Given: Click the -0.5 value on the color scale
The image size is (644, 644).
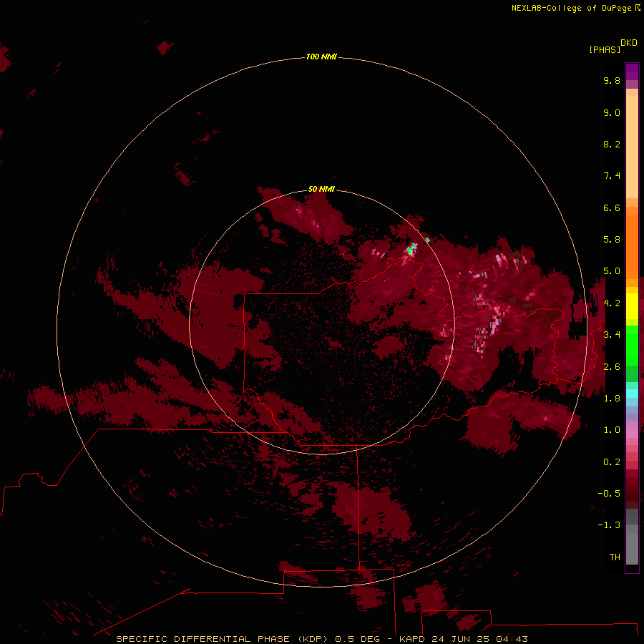Looking at the screenshot, I should [x=609, y=494].
